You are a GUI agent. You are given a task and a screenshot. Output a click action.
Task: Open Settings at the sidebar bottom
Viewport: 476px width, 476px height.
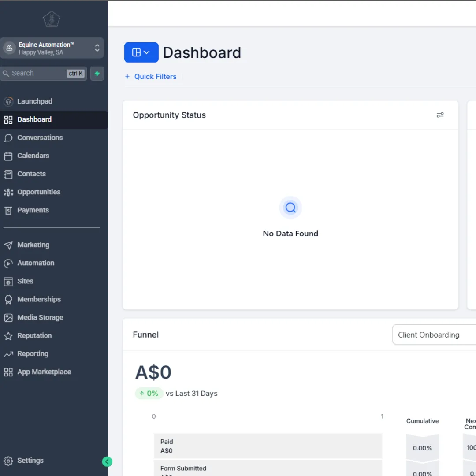coord(30,461)
